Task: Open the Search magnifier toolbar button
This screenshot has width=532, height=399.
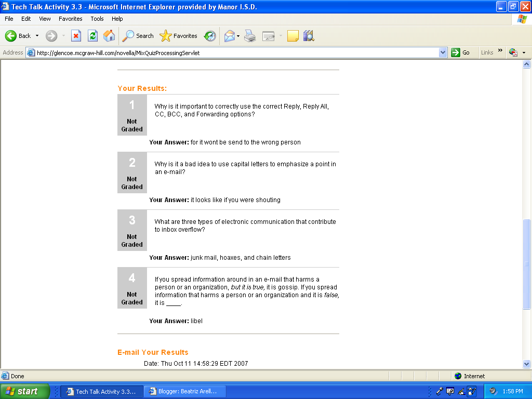Action: point(138,36)
